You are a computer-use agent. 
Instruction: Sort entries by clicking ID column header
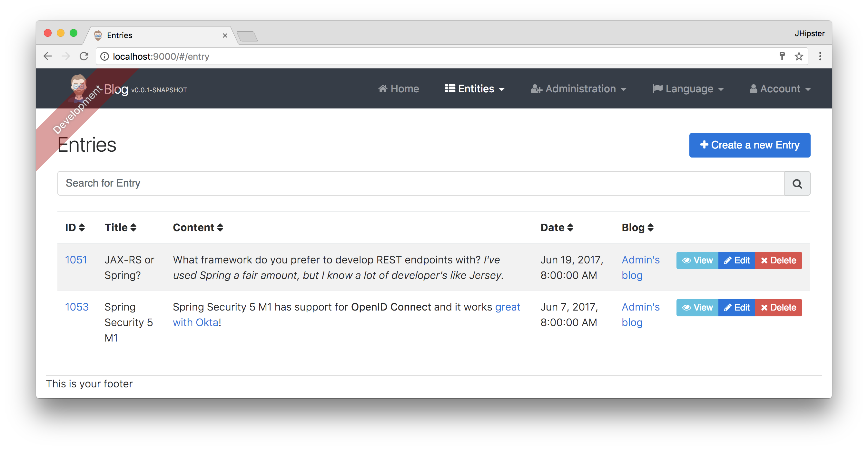75,226
